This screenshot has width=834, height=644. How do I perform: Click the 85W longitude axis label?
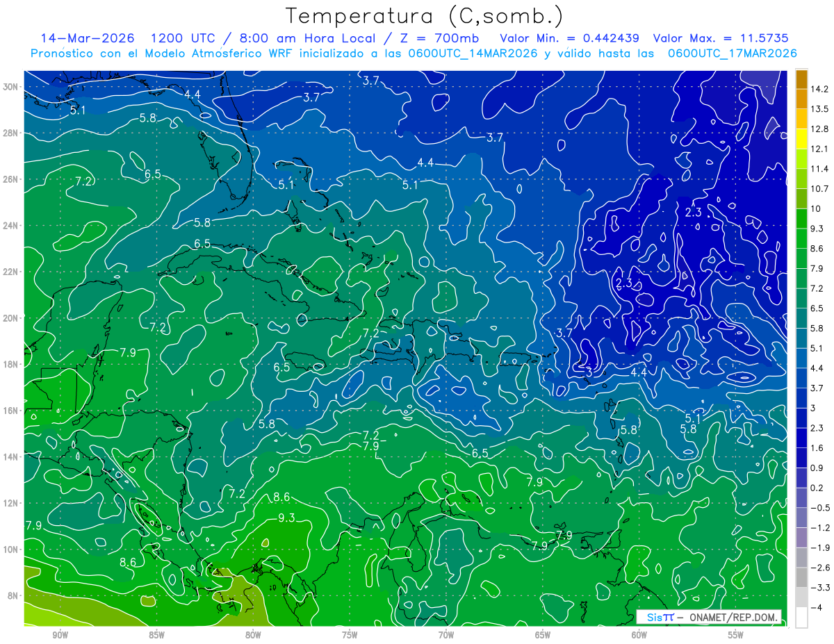click(x=156, y=635)
